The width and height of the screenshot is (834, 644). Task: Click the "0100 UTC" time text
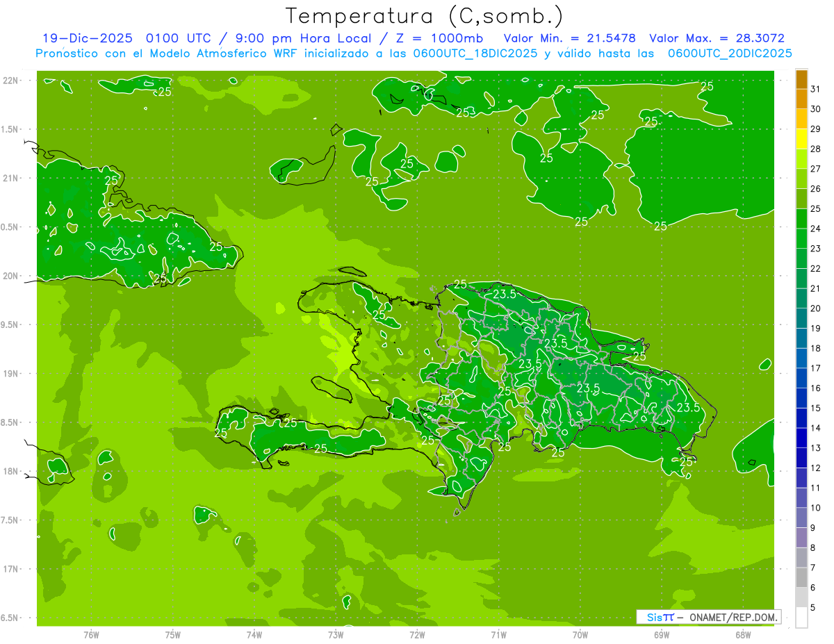click(179, 38)
